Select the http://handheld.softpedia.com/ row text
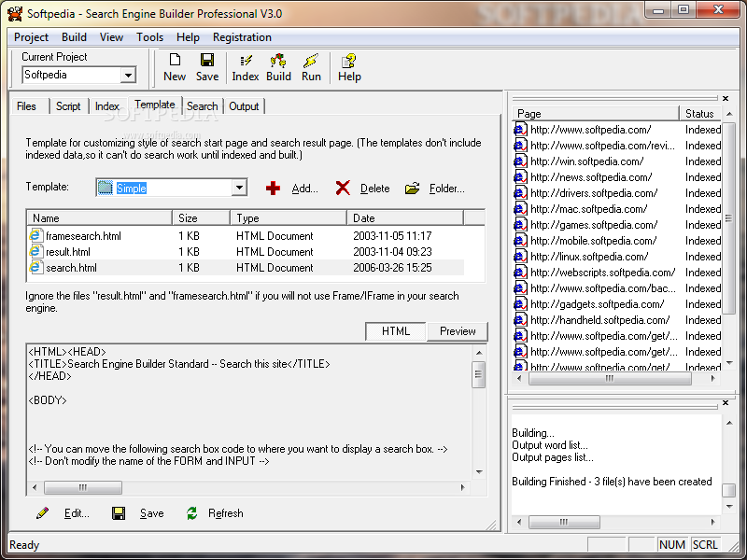 599,320
